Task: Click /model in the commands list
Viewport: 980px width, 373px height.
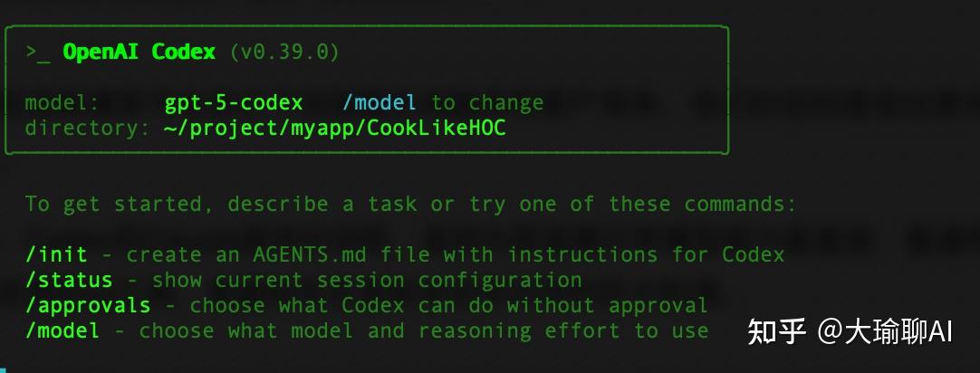Action: pyautogui.click(x=62, y=331)
